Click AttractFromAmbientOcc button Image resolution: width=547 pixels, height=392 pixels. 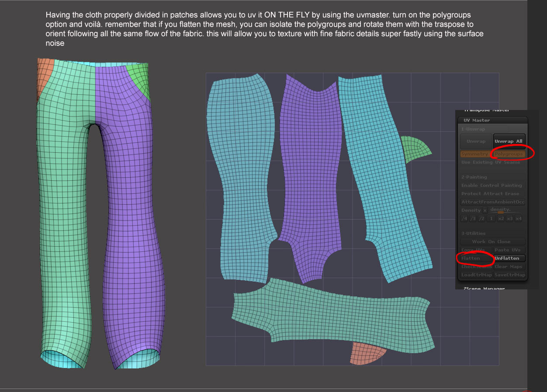[x=493, y=202]
